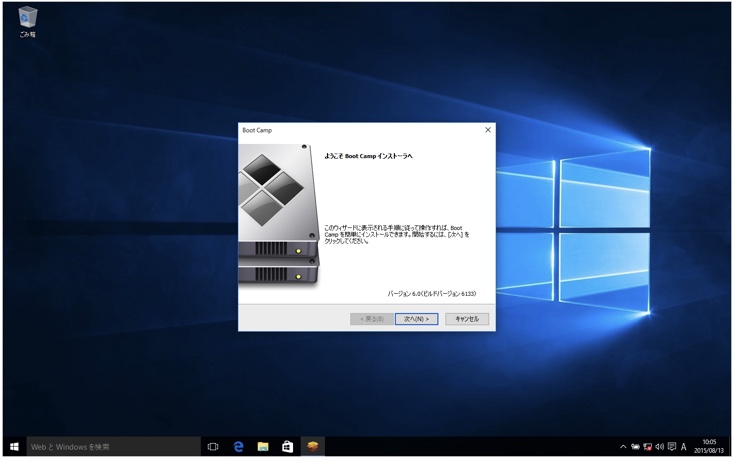This screenshot has height=476, width=750.
Task: Close the Boot Camp installer dialog
Action: coord(488,130)
